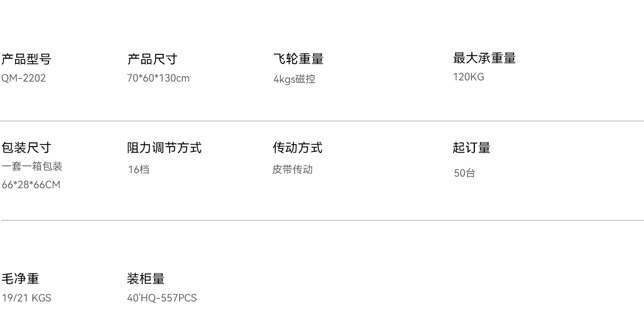Select the 皮带传动 drive type value
Viewport: 644px width, 332px height.
pyautogui.click(x=293, y=170)
